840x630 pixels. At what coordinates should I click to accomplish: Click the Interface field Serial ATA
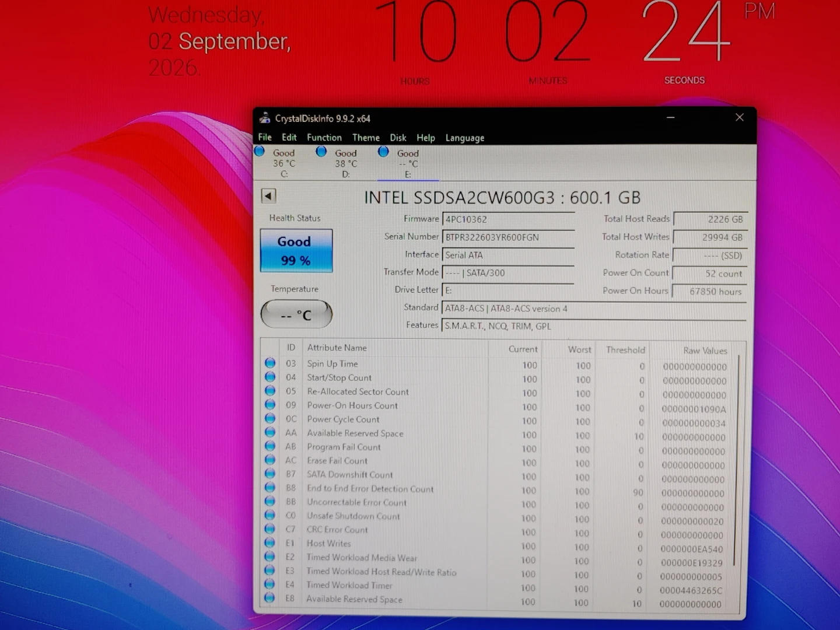click(508, 255)
